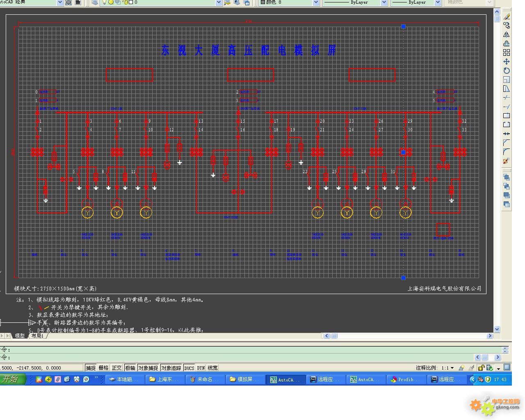
Task: Click the coordinates readout in status bar
Action: coord(41,368)
